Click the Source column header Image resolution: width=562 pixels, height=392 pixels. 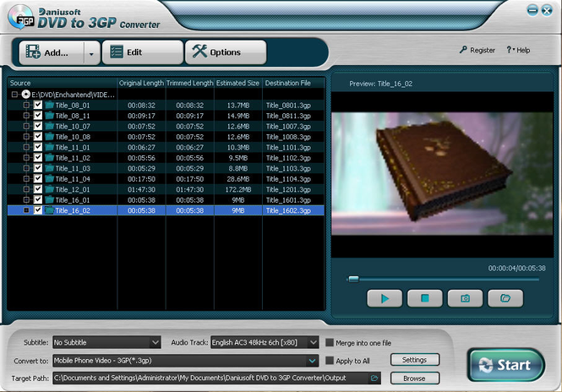(x=63, y=83)
